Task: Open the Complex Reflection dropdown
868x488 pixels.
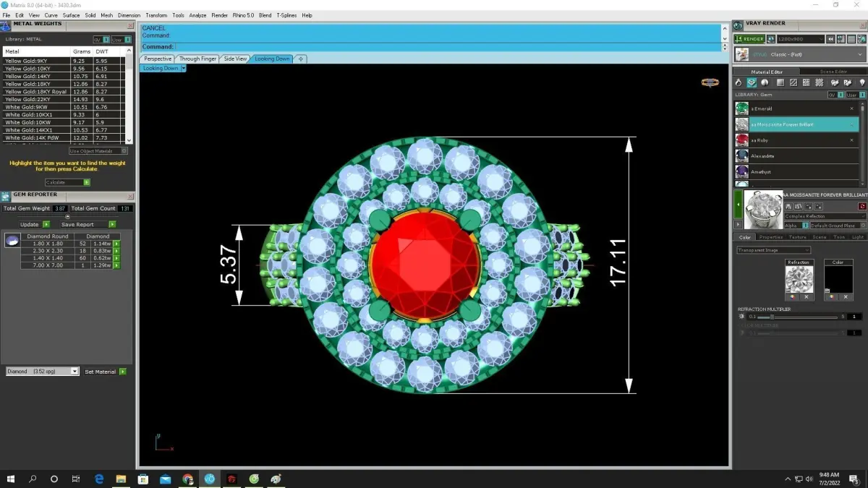Action: [x=825, y=216]
